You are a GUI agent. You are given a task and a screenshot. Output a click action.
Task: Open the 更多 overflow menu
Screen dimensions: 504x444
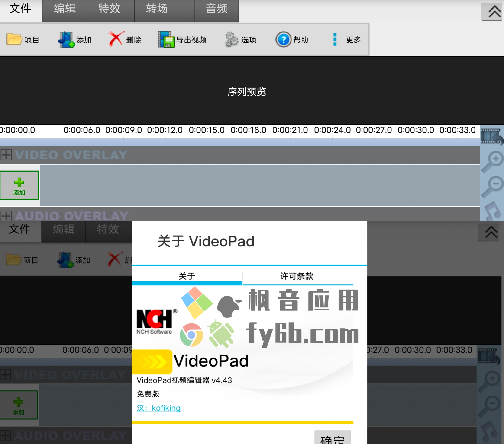pyautogui.click(x=346, y=39)
